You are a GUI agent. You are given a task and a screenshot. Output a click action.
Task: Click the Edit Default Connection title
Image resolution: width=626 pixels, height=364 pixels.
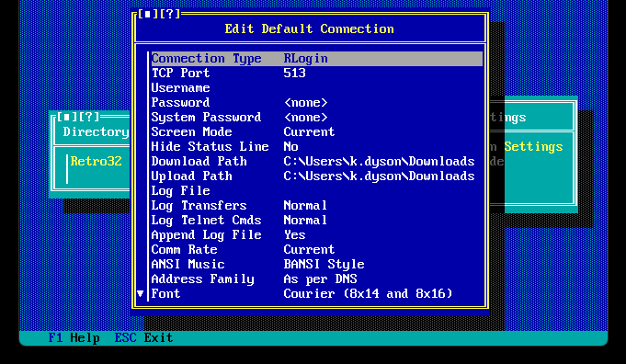pos(310,28)
